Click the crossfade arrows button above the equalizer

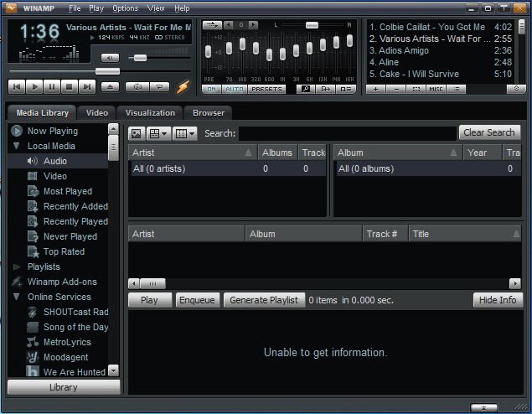(212, 25)
